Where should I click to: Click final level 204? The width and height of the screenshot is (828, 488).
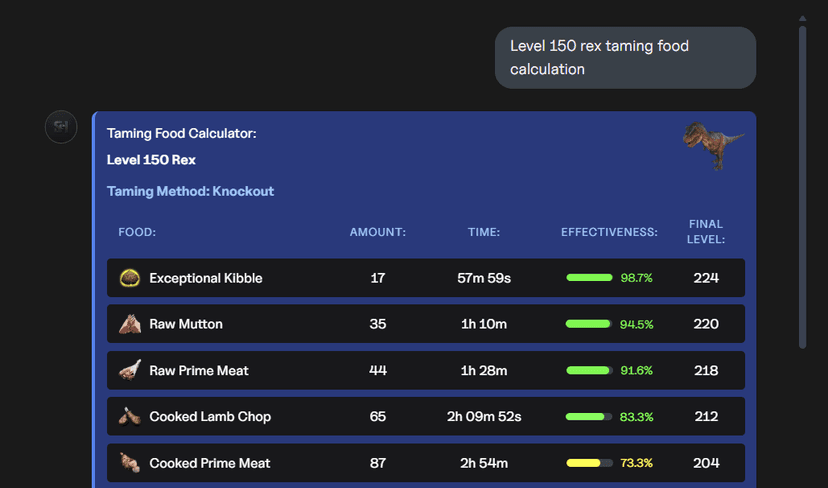pos(706,463)
